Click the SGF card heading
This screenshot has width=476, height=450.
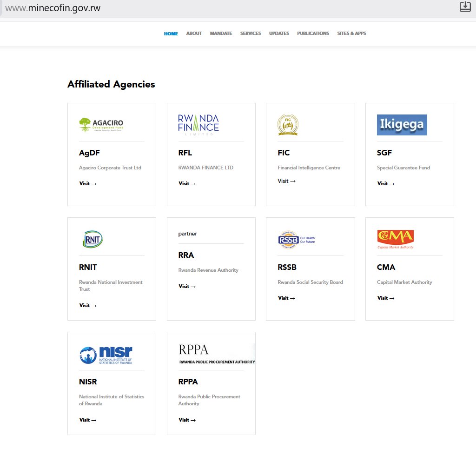click(x=384, y=153)
